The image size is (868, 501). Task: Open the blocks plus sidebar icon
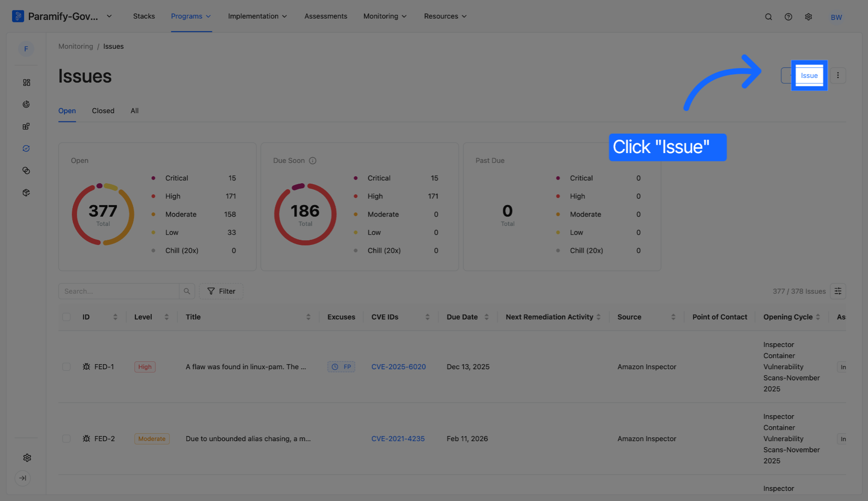pos(26,127)
